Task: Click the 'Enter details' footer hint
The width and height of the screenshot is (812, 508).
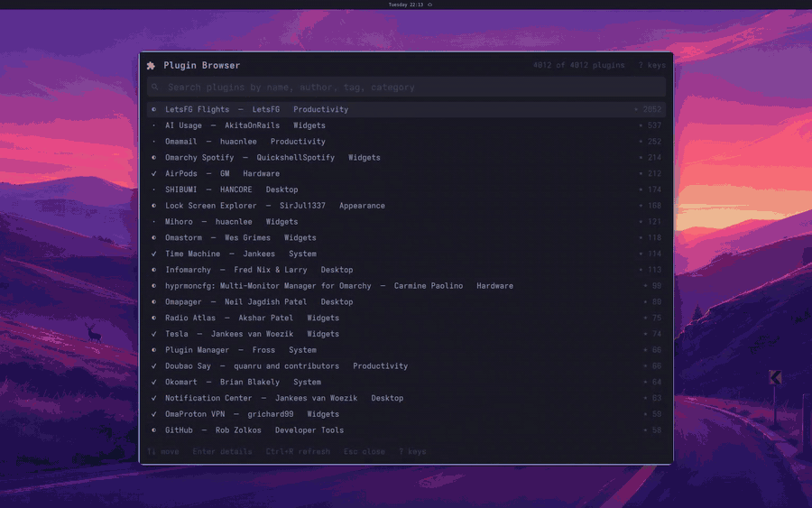Action: [x=222, y=451]
